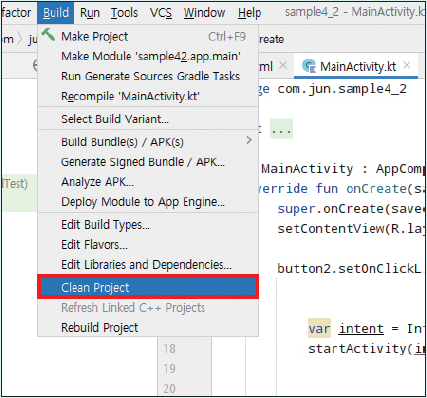The height and width of the screenshot is (398, 427).
Task: Choose Recompile 'MainActivity.kt'
Action: (148, 96)
